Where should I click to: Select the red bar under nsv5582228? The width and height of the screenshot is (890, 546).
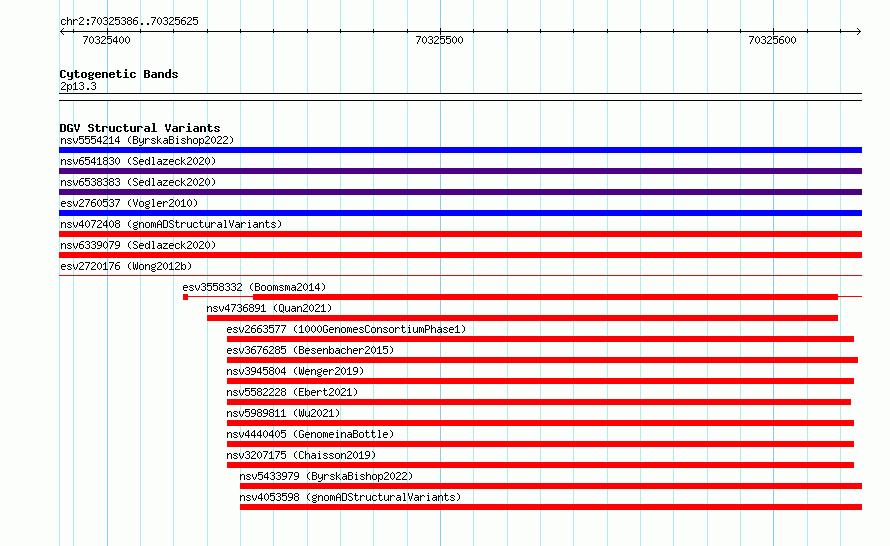(539, 402)
